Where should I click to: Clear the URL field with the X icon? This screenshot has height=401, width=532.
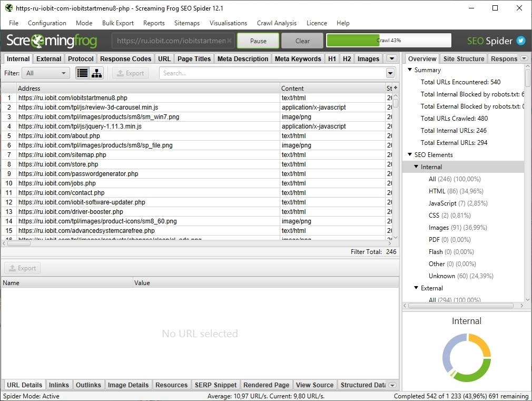(229, 41)
